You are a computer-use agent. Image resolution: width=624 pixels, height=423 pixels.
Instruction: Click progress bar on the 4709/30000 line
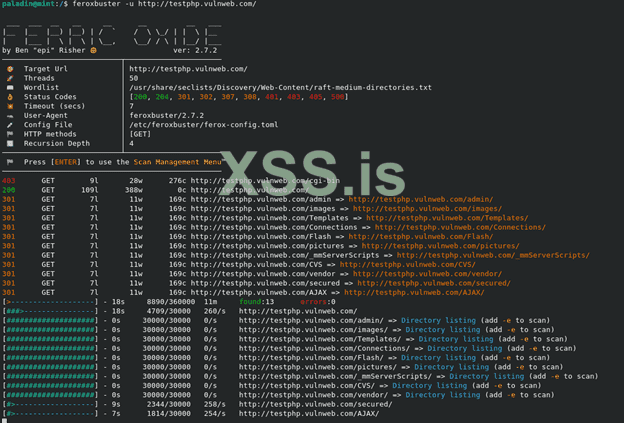point(50,311)
